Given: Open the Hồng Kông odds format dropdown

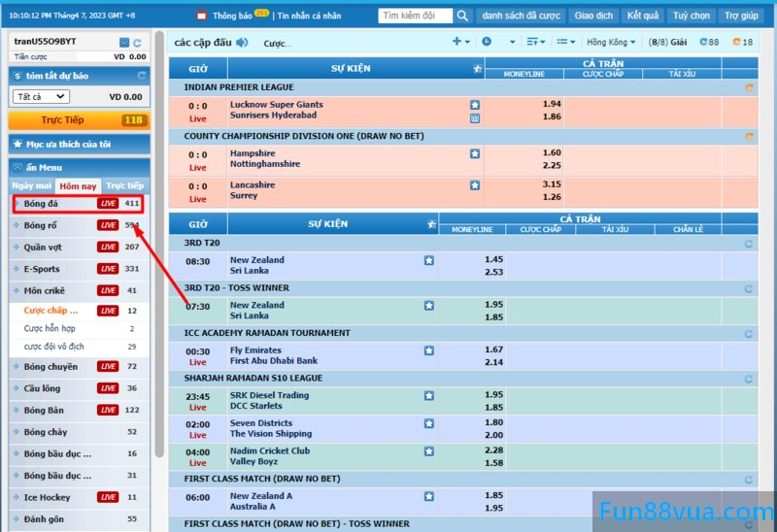Looking at the screenshot, I should coord(611,42).
